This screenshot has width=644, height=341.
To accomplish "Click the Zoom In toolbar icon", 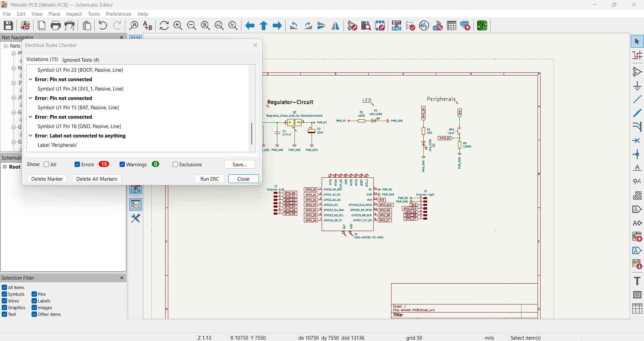I will [178, 26].
